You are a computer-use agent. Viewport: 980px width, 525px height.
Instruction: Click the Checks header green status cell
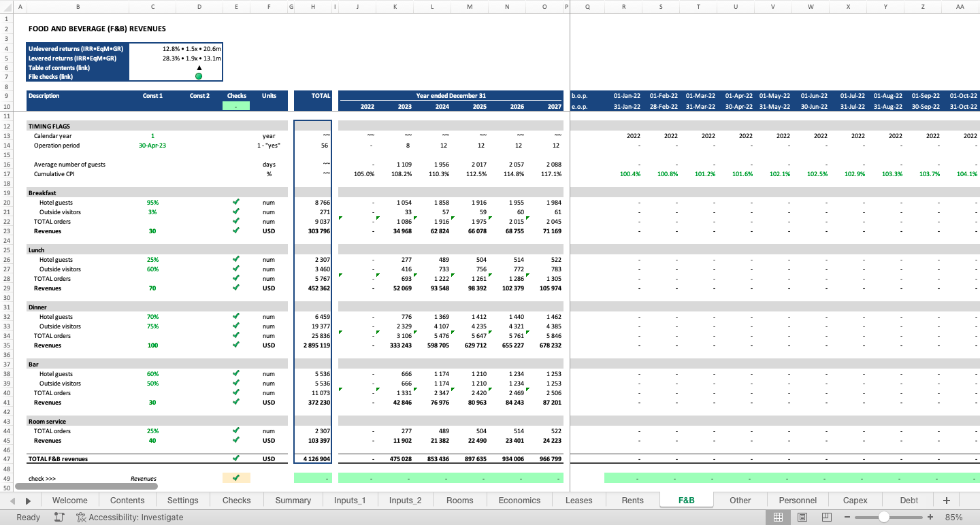[x=235, y=106]
